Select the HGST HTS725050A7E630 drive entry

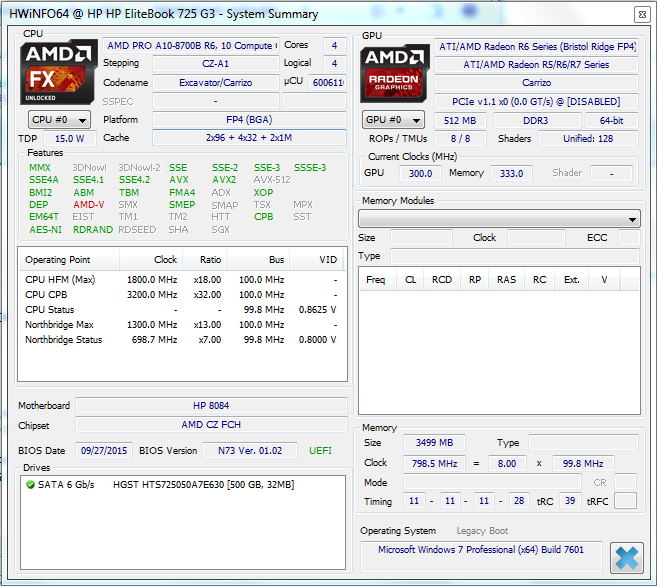click(183, 485)
